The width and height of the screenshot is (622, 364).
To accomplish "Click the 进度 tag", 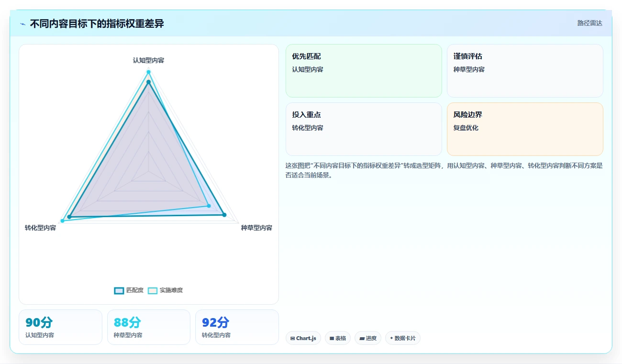I will [x=368, y=338].
